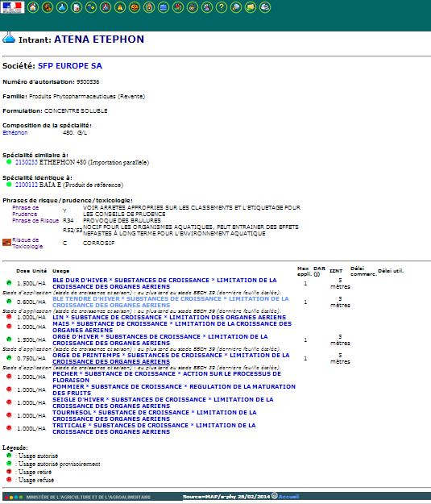Select the 'ATENA ETEPHON' product title
Screen dimensions: 431x504
(99, 40)
